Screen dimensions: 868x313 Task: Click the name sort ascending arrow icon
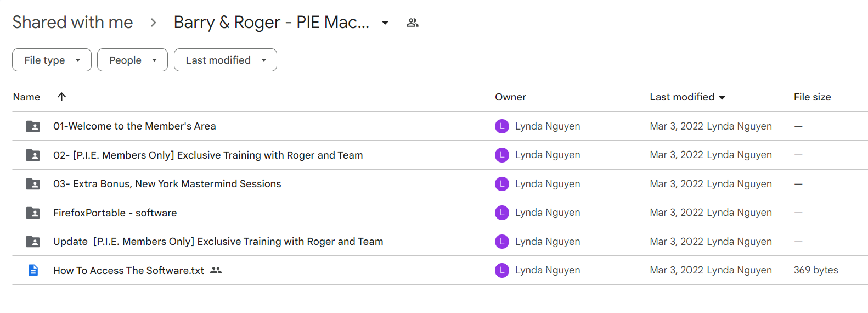point(61,97)
